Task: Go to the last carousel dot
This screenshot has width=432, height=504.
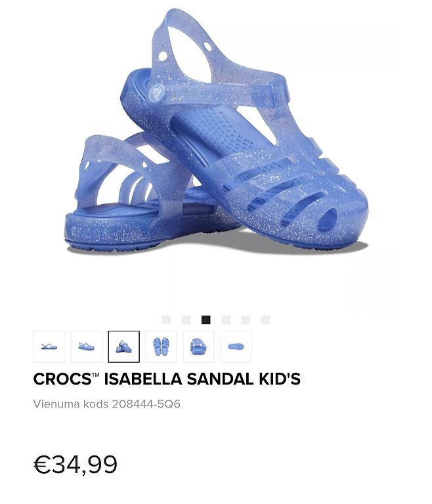Action: pyautogui.click(x=265, y=320)
